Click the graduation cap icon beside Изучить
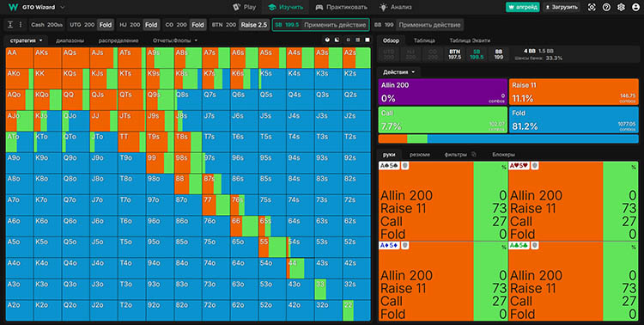Image resolution: width=644 pixels, height=325 pixels. tap(271, 7)
